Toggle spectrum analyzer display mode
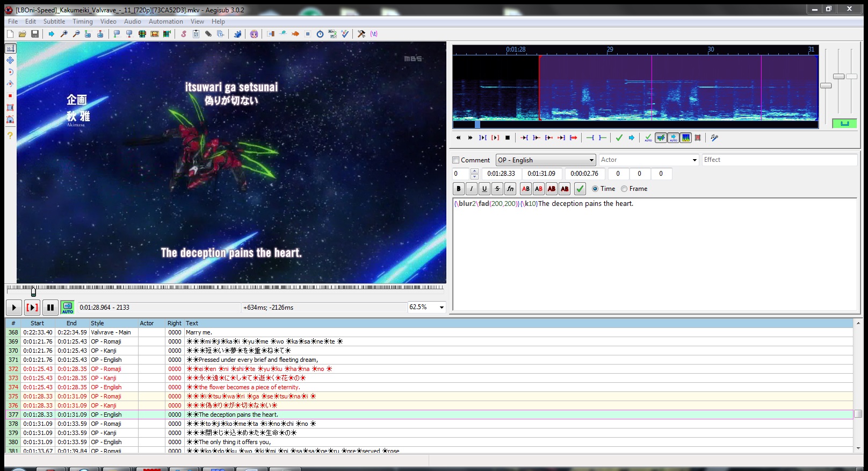Viewport: 868px width, 471px height. tap(686, 138)
